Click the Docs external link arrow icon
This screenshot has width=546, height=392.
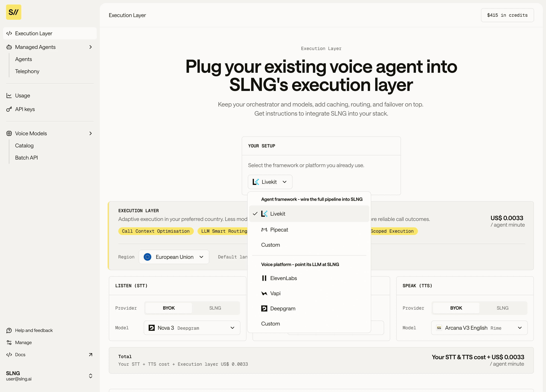click(x=90, y=354)
